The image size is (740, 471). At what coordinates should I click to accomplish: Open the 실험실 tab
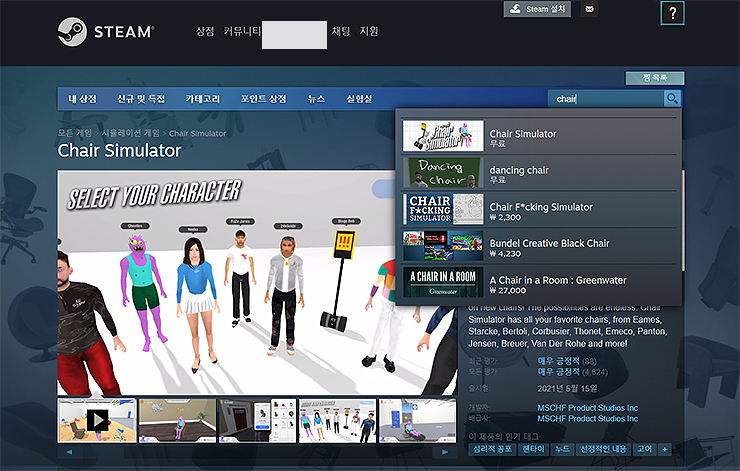point(359,99)
